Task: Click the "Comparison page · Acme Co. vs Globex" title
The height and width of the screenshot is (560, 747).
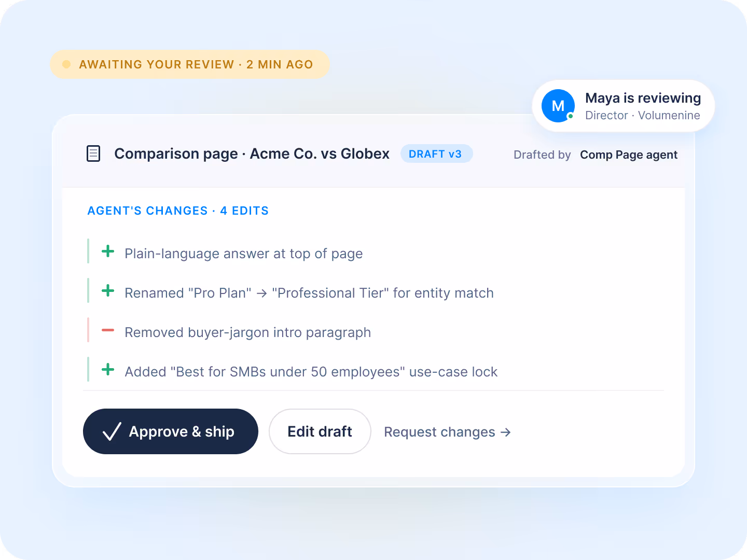Action: (x=252, y=154)
